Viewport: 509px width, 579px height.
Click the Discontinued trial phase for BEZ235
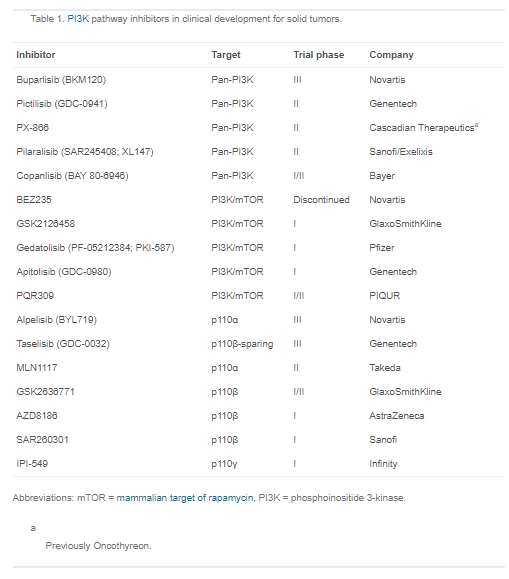(321, 200)
